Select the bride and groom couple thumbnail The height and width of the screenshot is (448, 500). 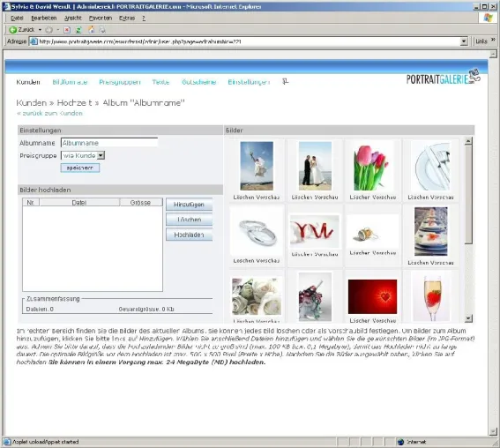(x=315, y=166)
